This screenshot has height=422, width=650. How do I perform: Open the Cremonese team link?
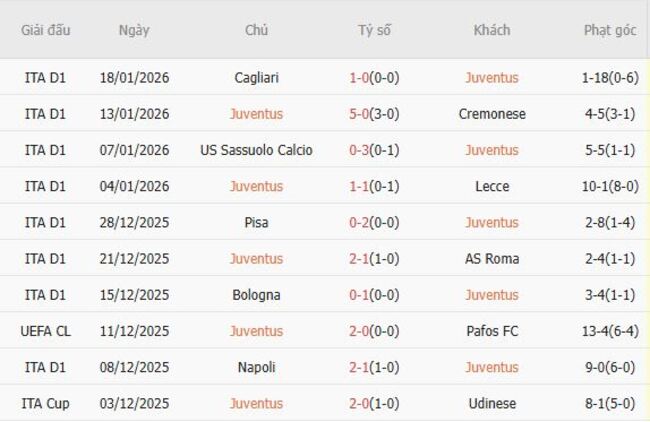(491, 114)
